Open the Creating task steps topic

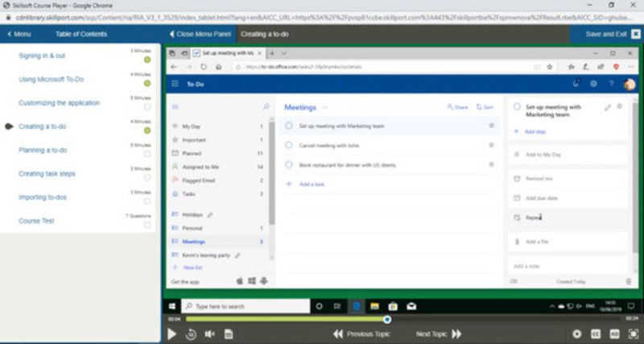47,174
